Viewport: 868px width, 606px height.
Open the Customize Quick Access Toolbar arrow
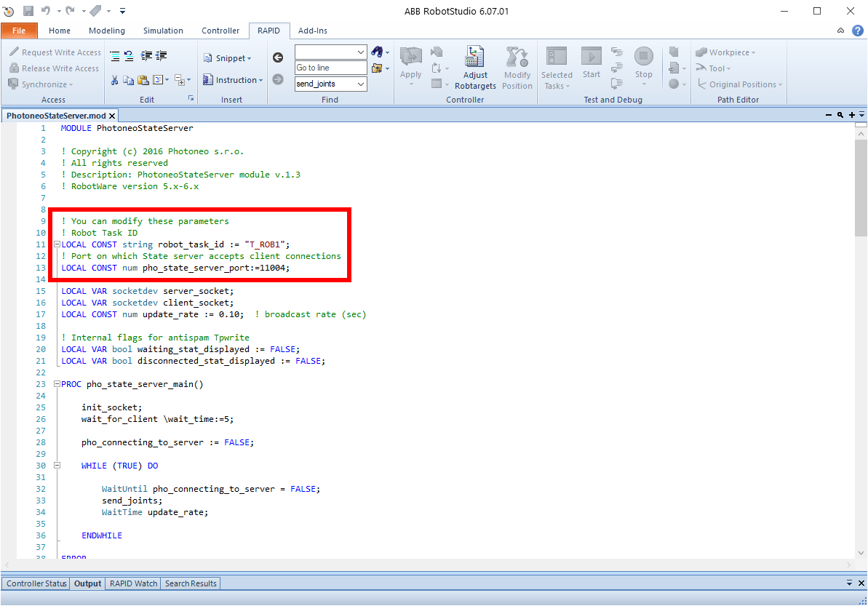click(122, 10)
